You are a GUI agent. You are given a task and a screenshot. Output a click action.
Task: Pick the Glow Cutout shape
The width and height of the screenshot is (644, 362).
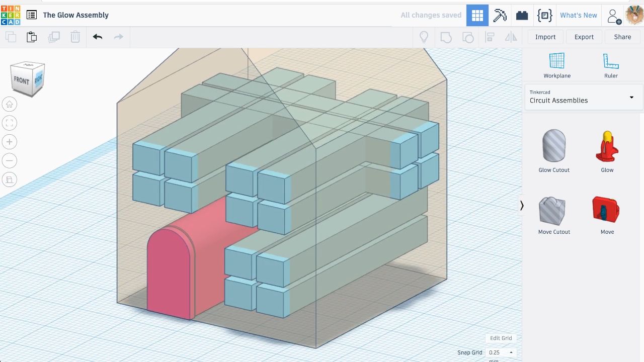554,151
